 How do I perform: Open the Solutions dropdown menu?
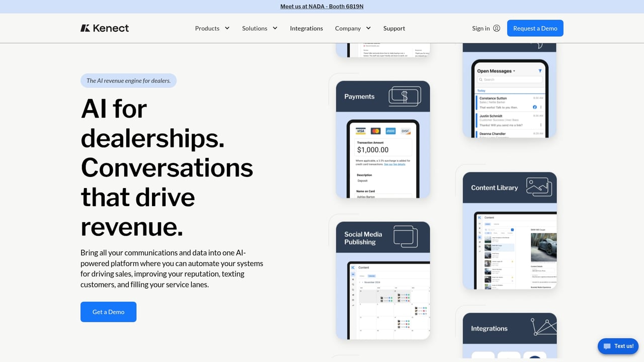[x=260, y=28]
